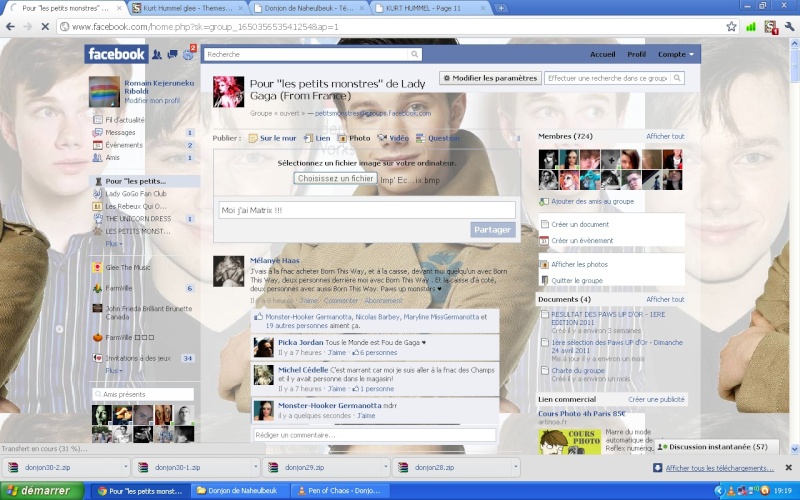Screen dimensions: 800x500
Task: Click the Recherche search field
Action: pos(307,54)
